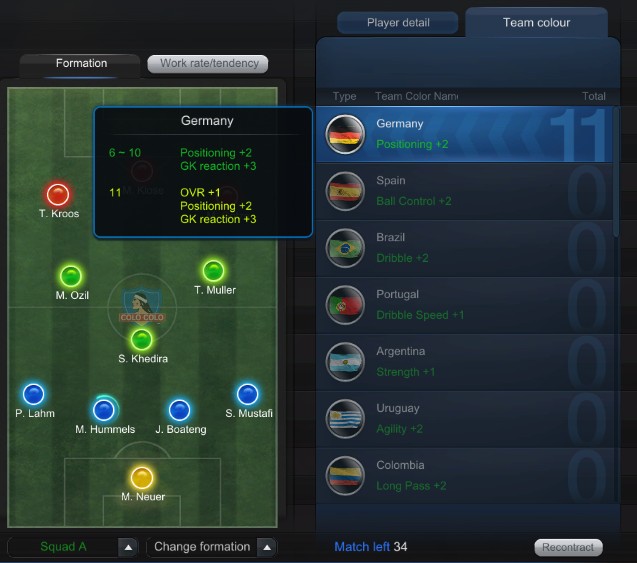Select P. Lahm blue defender marker

point(34,394)
